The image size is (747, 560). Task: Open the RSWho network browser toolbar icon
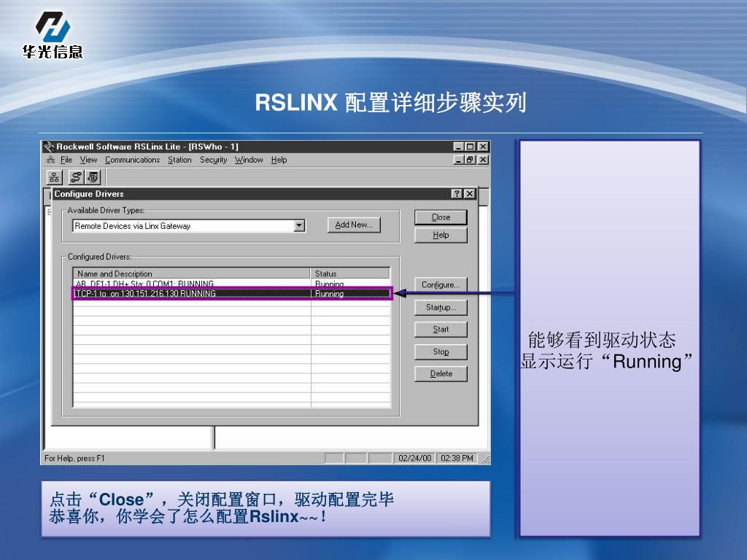tap(54, 178)
